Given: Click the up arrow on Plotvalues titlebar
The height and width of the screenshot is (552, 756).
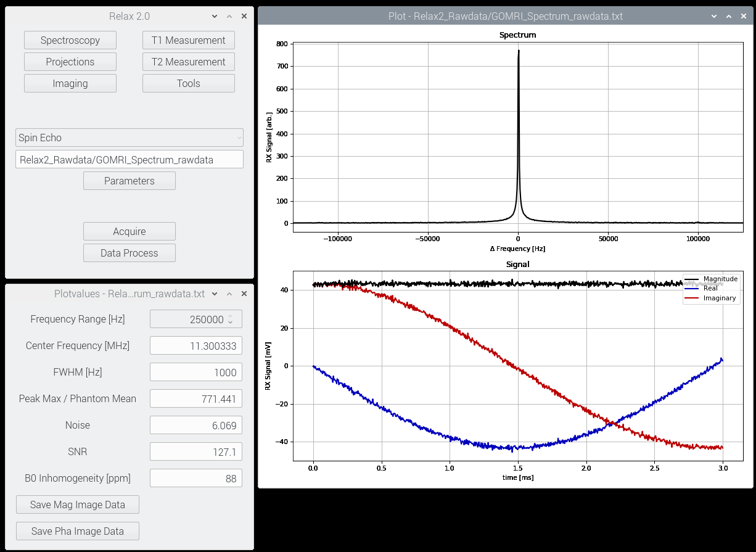Looking at the screenshot, I should pos(229,294).
